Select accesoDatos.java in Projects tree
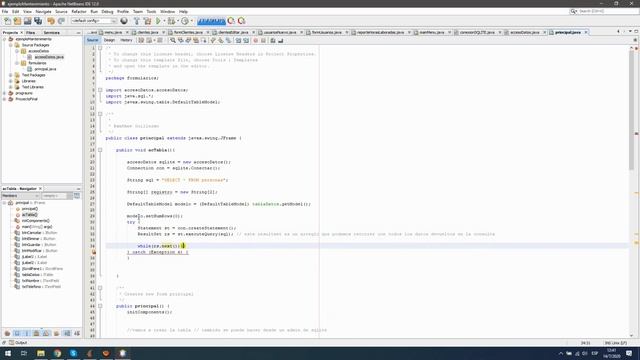 (x=49, y=57)
